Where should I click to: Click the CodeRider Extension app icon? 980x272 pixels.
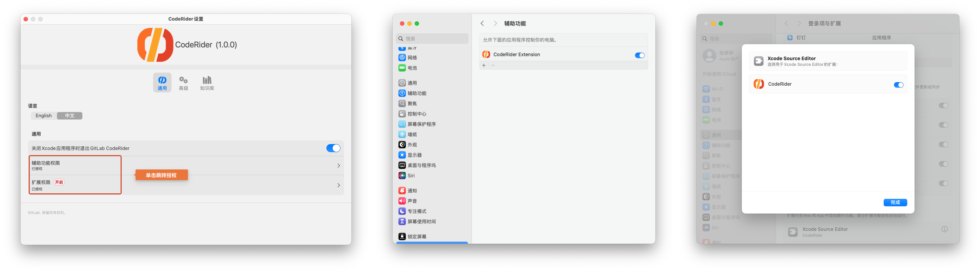486,54
